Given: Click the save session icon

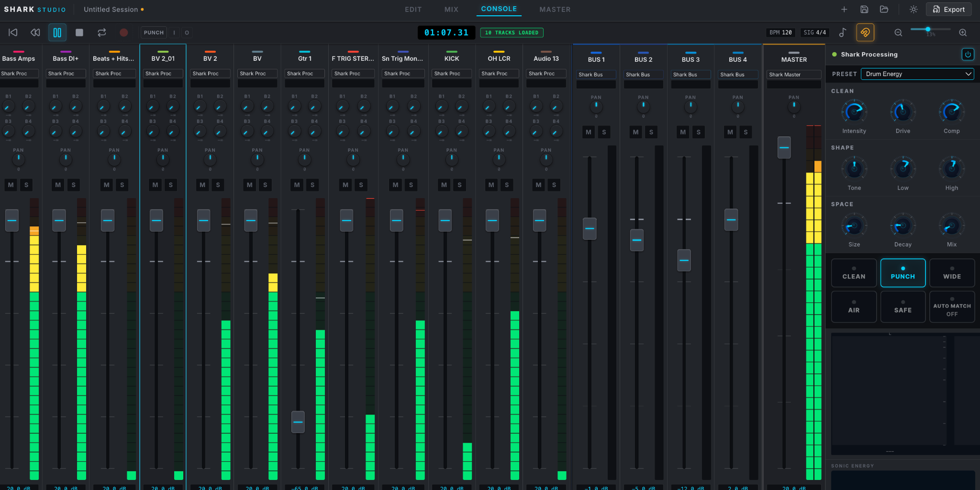Looking at the screenshot, I should (x=864, y=10).
